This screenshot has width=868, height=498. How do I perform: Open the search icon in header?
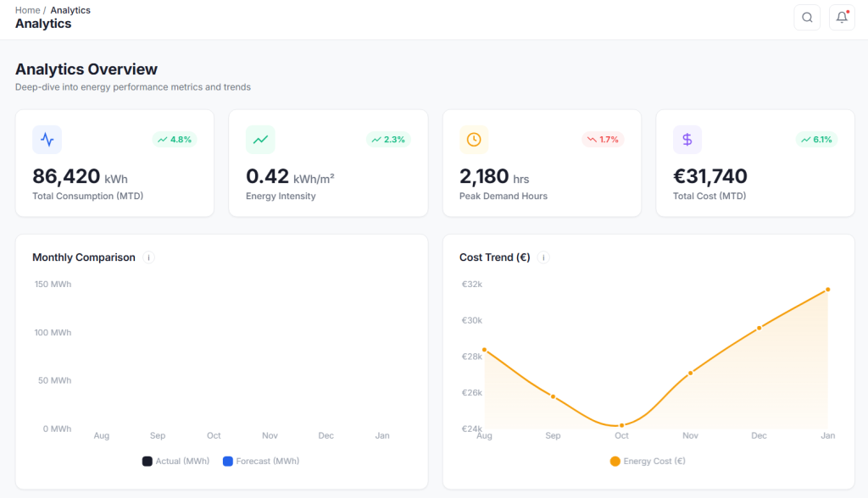click(806, 17)
